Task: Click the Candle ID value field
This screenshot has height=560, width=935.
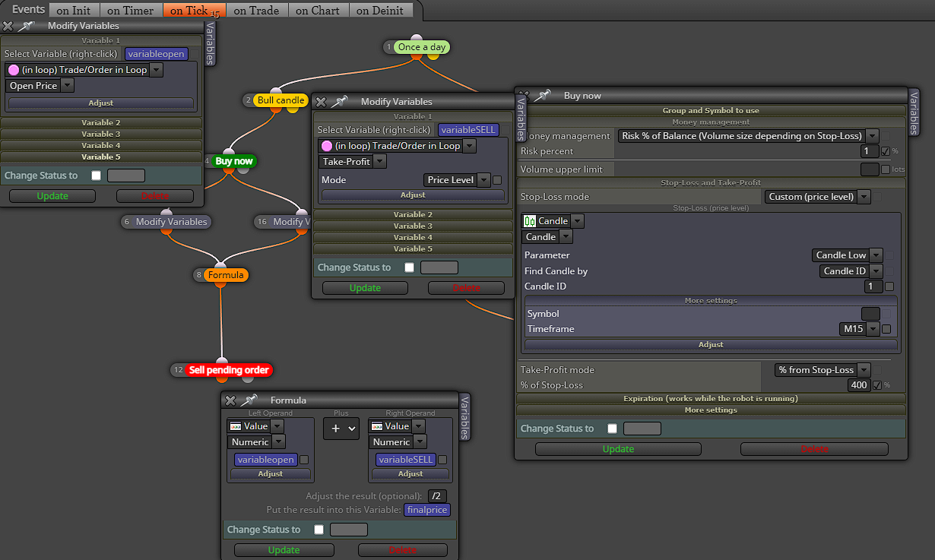Action: pos(873,286)
